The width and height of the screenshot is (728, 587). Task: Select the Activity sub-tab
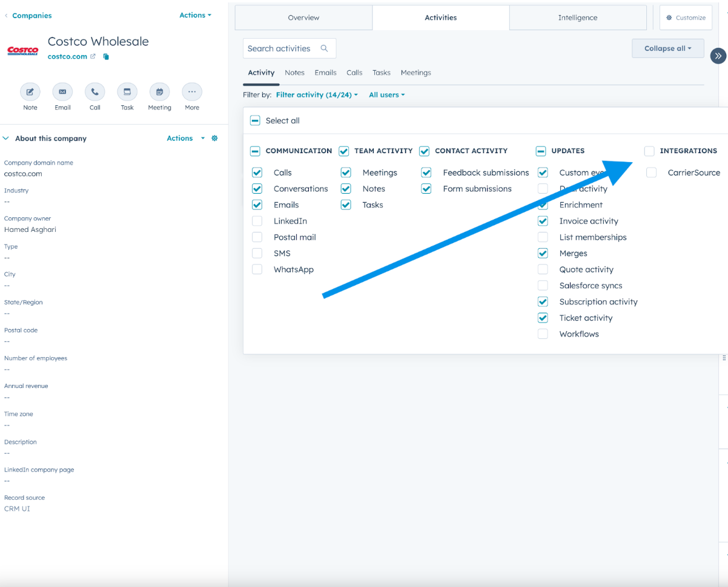pyautogui.click(x=261, y=73)
